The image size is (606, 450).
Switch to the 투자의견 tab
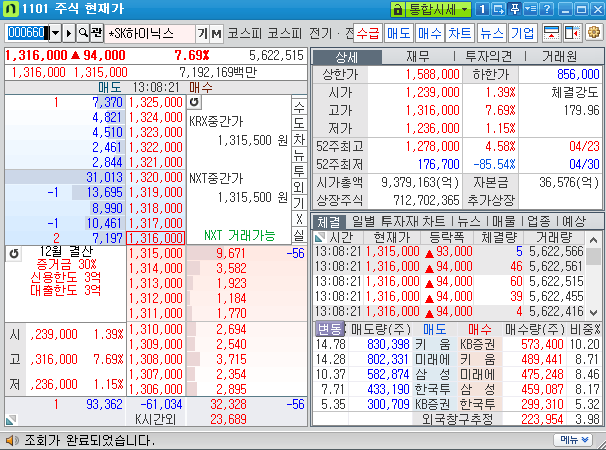click(x=489, y=57)
